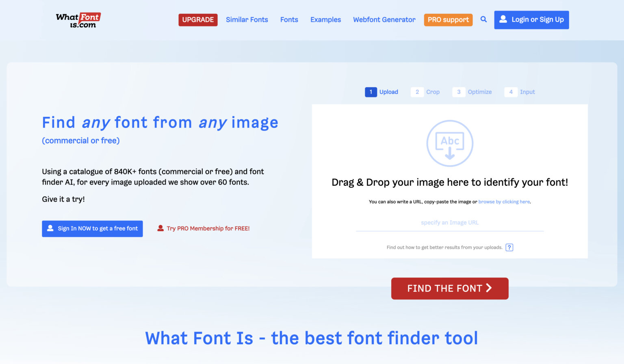Open the Webfont Generator
624x364 pixels.
coord(384,19)
